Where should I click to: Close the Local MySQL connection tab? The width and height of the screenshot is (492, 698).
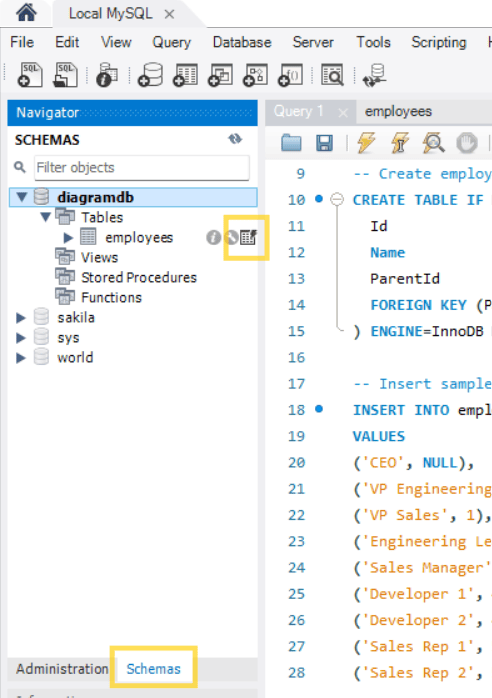click(169, 14)
